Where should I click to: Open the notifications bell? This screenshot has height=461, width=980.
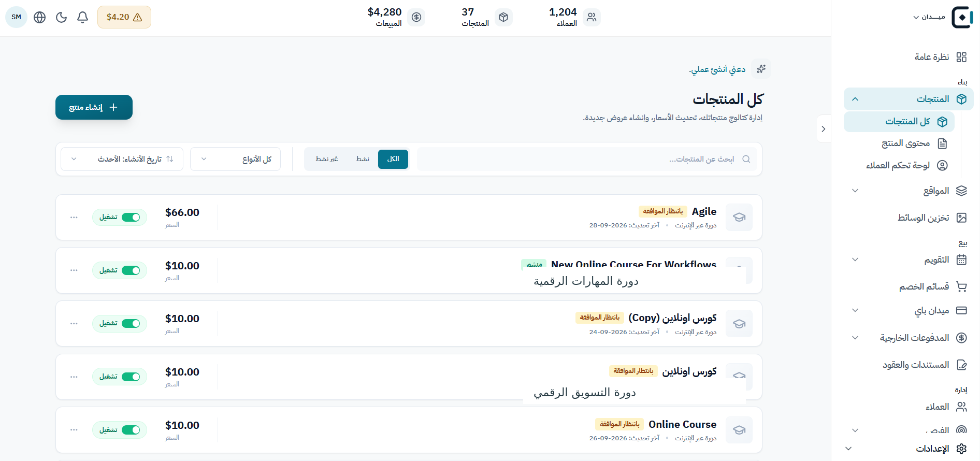tap(82, 17)
